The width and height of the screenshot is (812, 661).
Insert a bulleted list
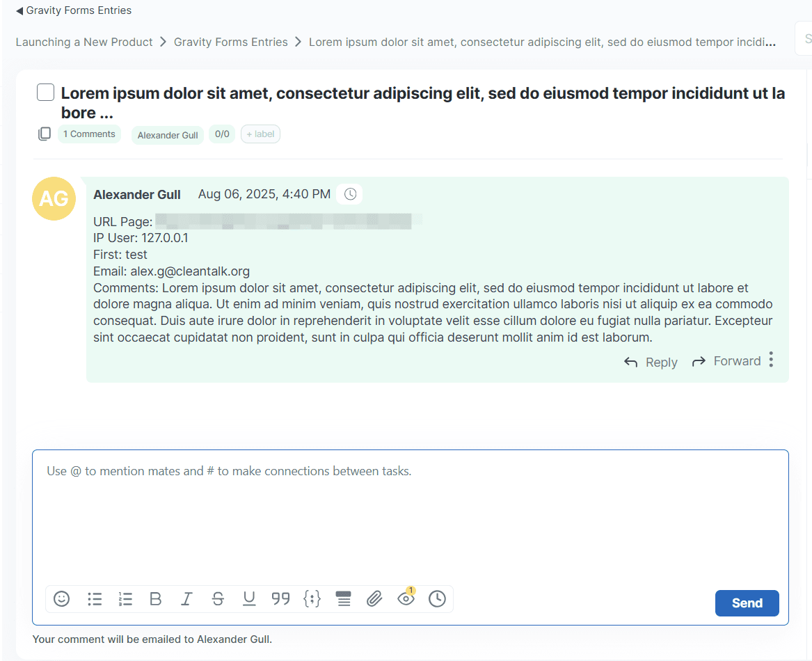tap(95, 598)
